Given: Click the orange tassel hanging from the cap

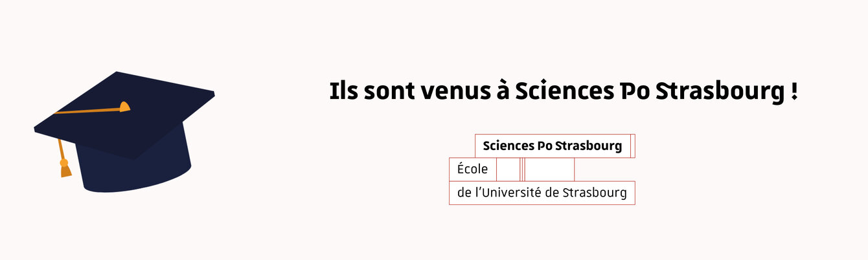Looking at the screenshot, I should pos(65,171).
